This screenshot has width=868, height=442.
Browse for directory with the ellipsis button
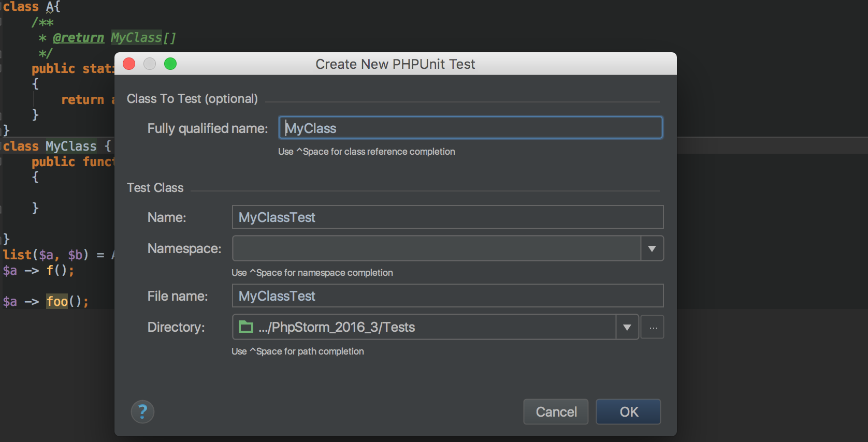653,327
